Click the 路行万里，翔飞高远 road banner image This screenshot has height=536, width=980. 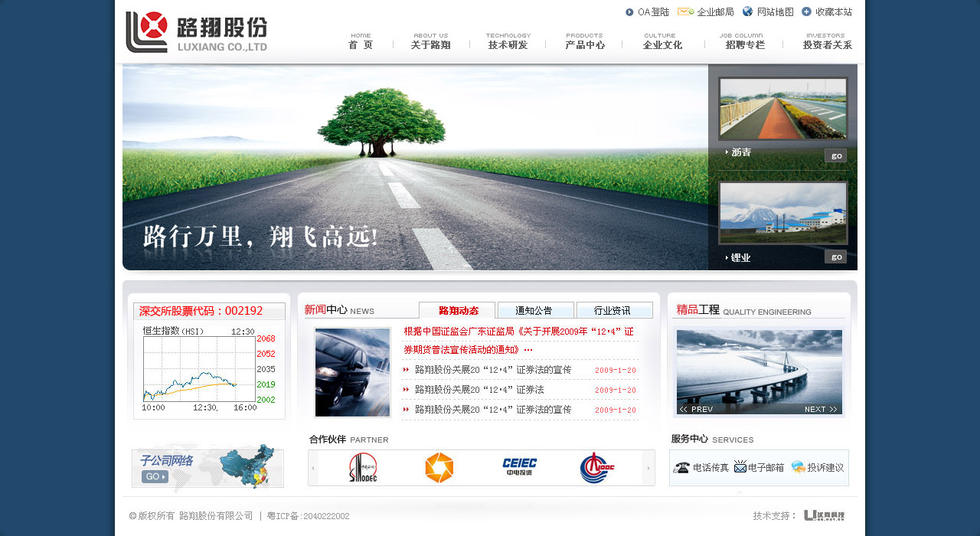[x=415, y=168]
